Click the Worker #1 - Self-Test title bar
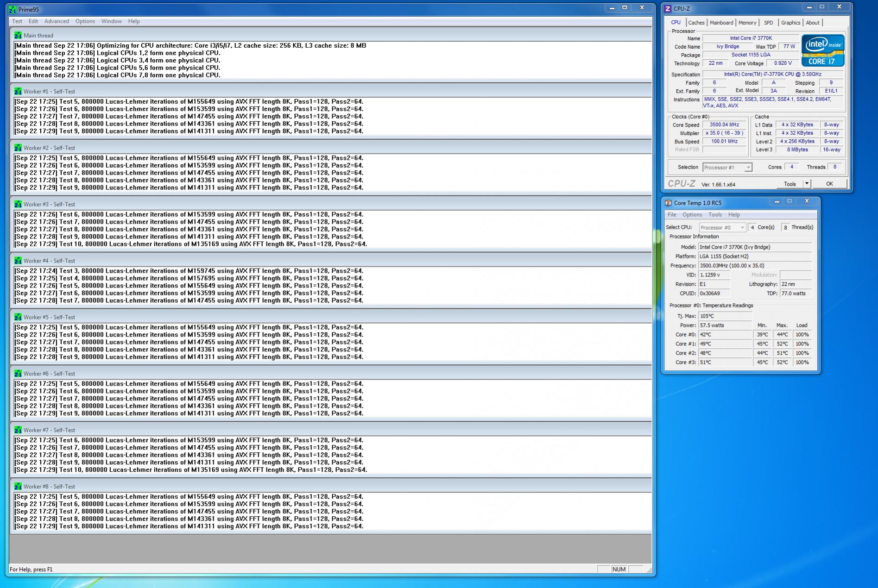Viewport: 878px width, 588px height. click(331, 91)
